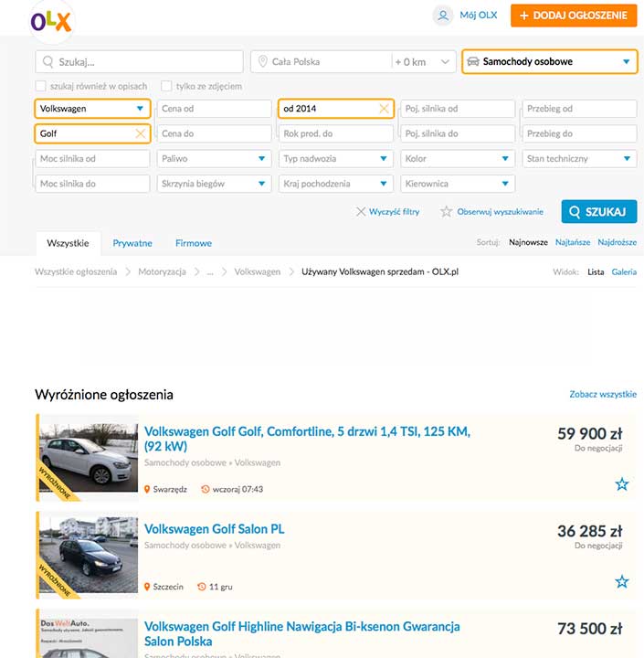644x658 pixels.
Task: Click the Motoryzacja breadcrumb
Action: pyautogui.click(x=162, y=272)
